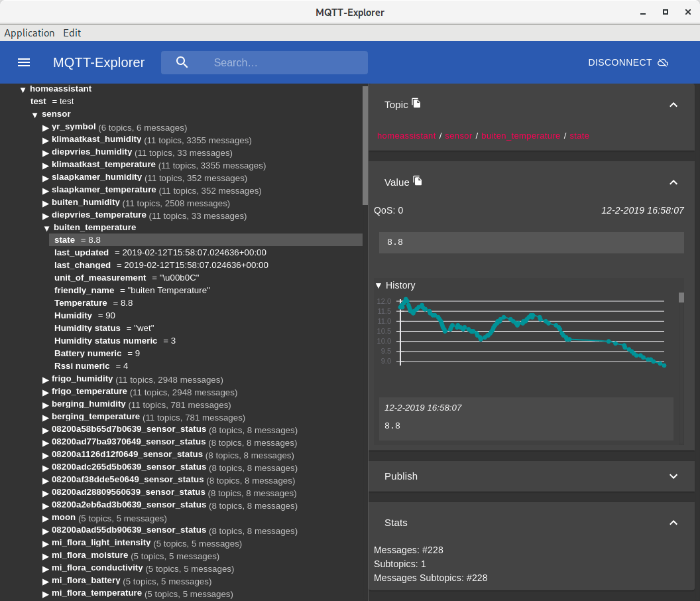Screen dimensions: 700x601
Task: Expand 08200adc265d5b0639_sensor_status topic
Action: click(x=46, y=468)
